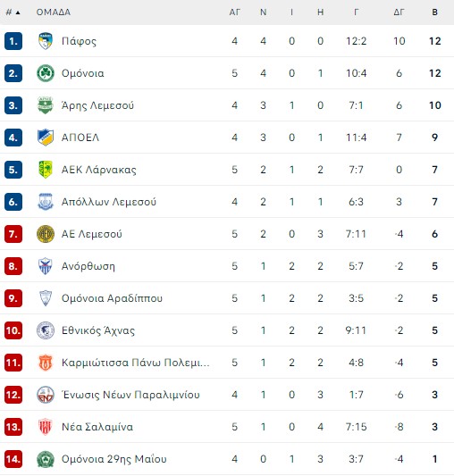Open the Ανόρθωση team crest
The width and height of the screenshot is (454, 476).
point(46,266)
